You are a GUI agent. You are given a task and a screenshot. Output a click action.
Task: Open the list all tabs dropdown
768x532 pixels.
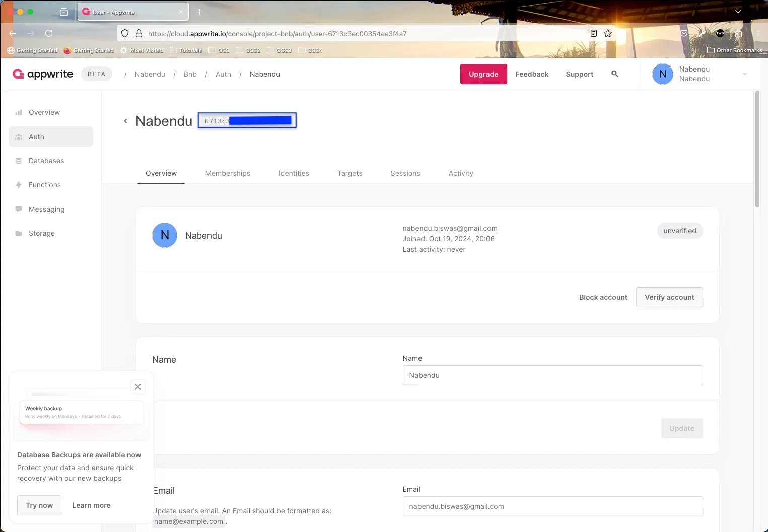[x=738, y=12]
